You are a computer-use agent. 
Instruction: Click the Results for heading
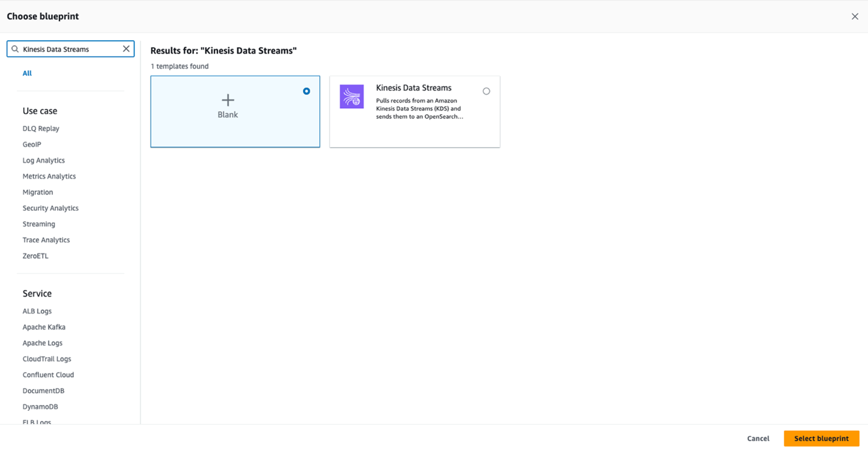pos(223,51)
